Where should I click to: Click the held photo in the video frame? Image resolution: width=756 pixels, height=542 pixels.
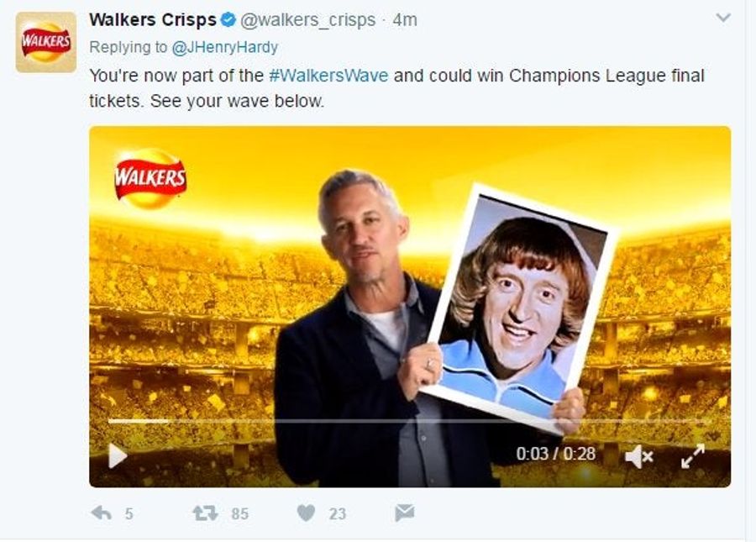[x=519, y=308]
